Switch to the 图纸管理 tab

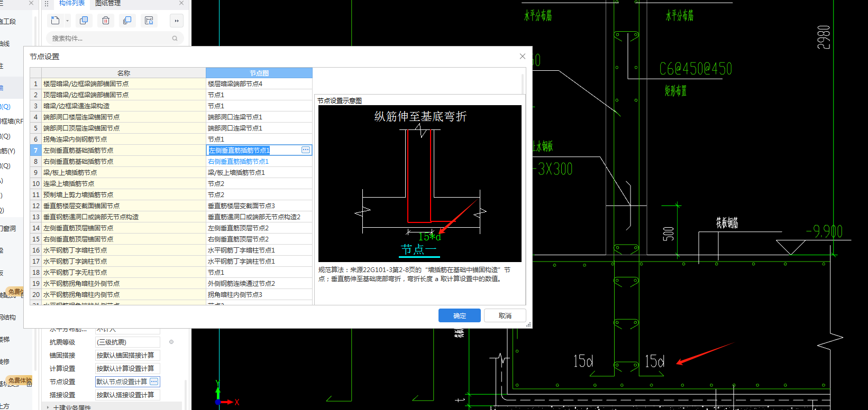click(x=108, y=3)
